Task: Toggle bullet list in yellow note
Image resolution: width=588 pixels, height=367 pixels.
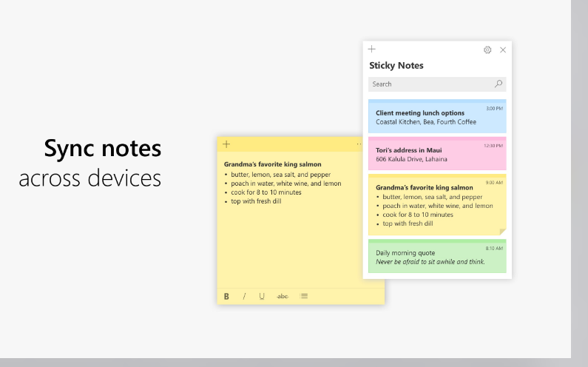Action: 304,296
